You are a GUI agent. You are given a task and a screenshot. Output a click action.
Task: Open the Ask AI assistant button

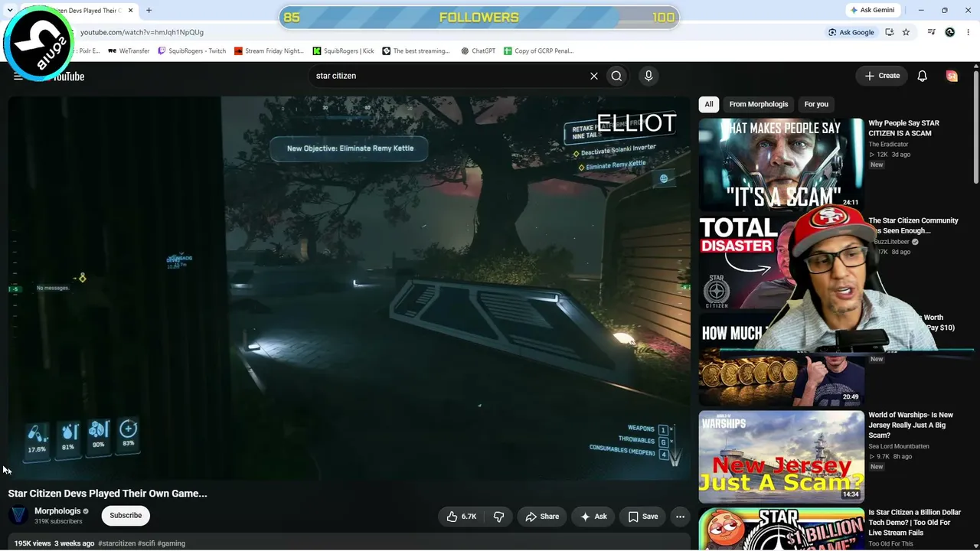[593, 517]
